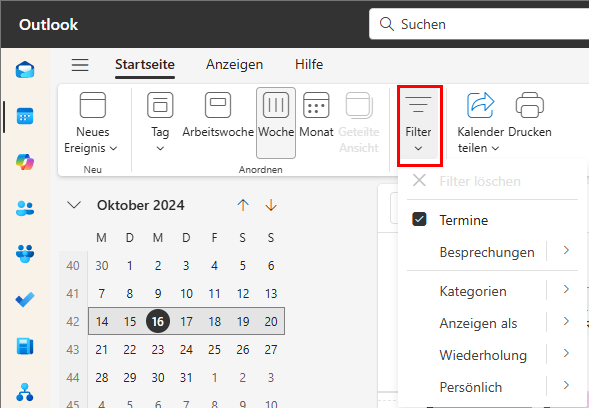This screenshot has width=589, height=408.
Task: Open the Calendar app in sidebar
Action: (25, 116)
